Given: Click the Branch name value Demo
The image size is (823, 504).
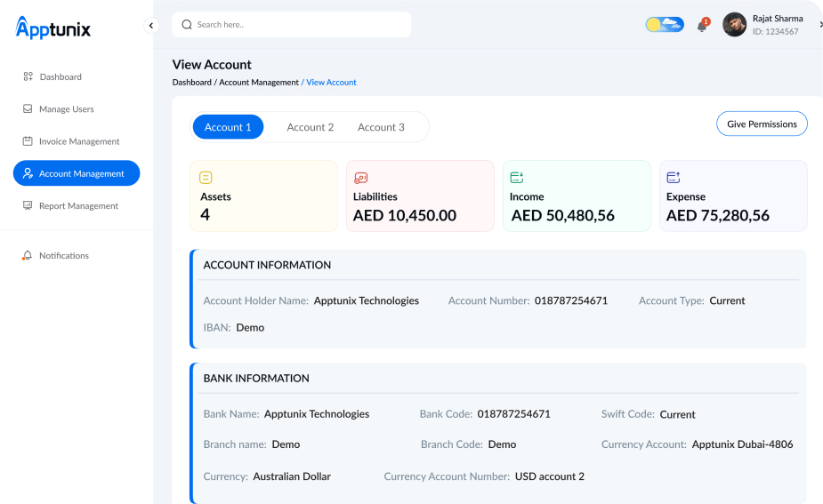Looking at the screenshot, I should tap(286, 444).
